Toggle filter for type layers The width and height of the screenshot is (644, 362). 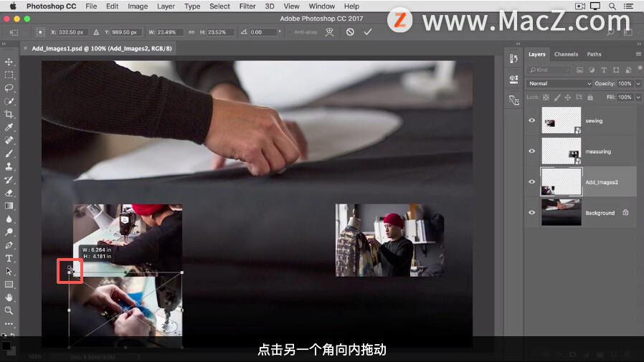[604, 70]
